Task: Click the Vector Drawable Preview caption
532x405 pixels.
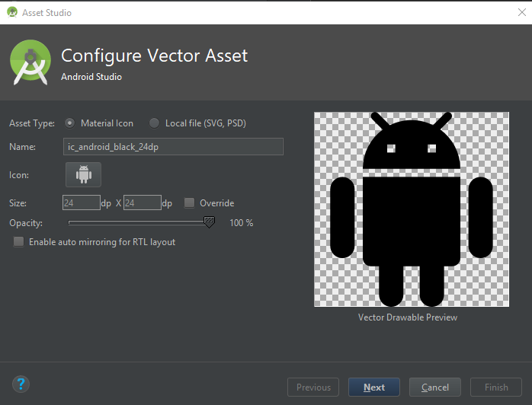Action: point(408,317)
